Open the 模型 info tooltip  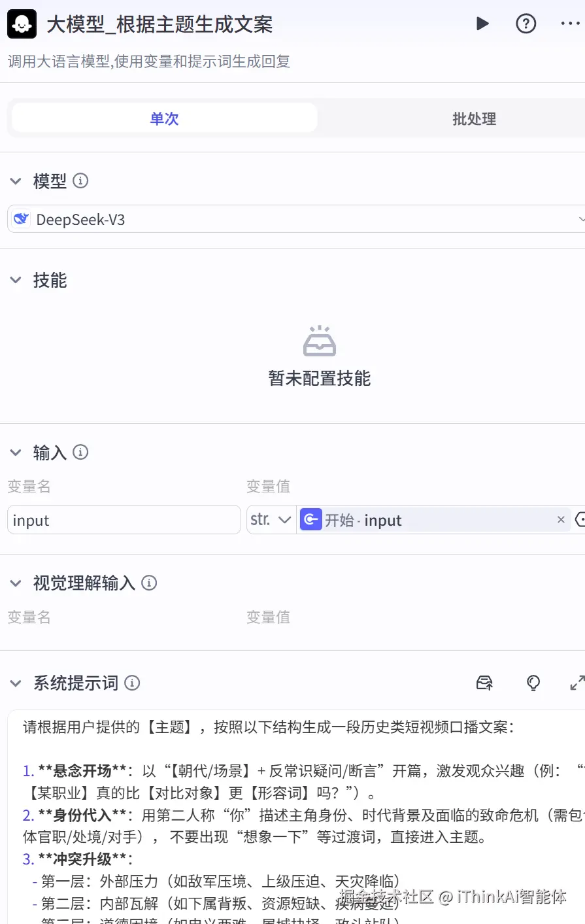coord(80,181)
